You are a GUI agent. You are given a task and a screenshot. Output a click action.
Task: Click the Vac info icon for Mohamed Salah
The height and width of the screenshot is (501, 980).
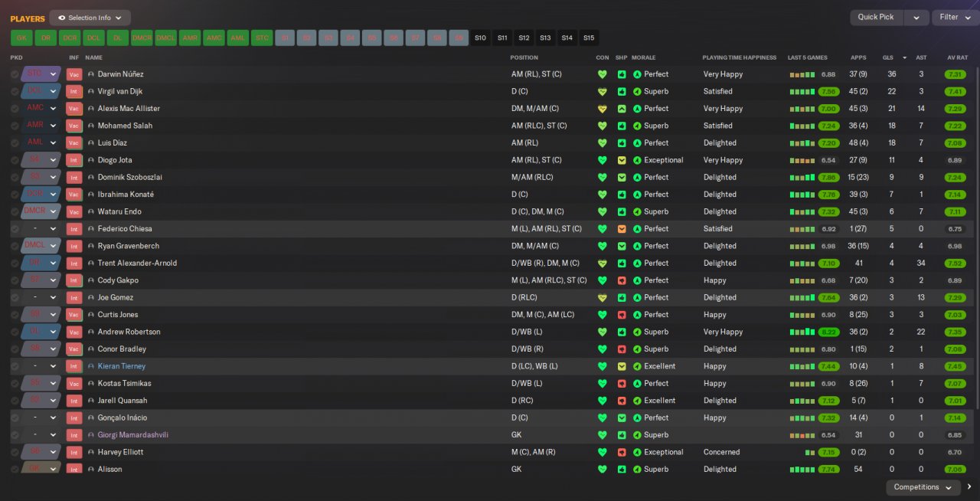coord(73,126)
